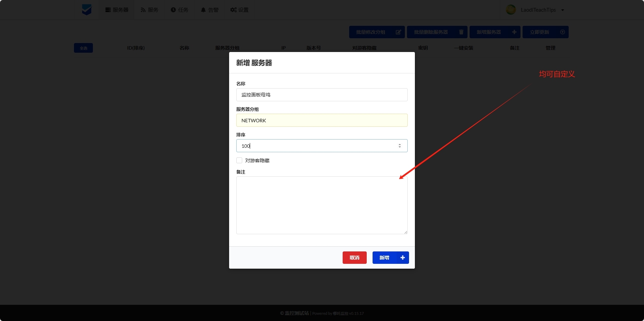The width and height of the screenshot is (644, 321).
Task: Open the 设置 settings menu
Action: click(x=239, y=10)
